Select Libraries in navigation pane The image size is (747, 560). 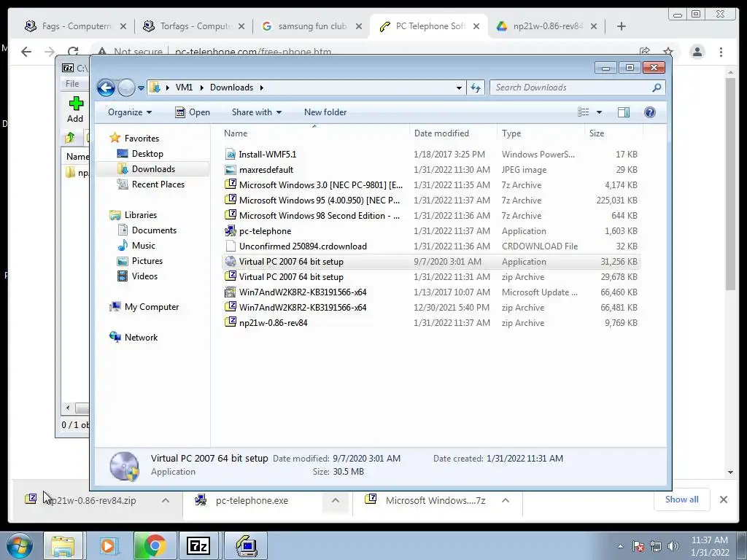pos(141,215)
